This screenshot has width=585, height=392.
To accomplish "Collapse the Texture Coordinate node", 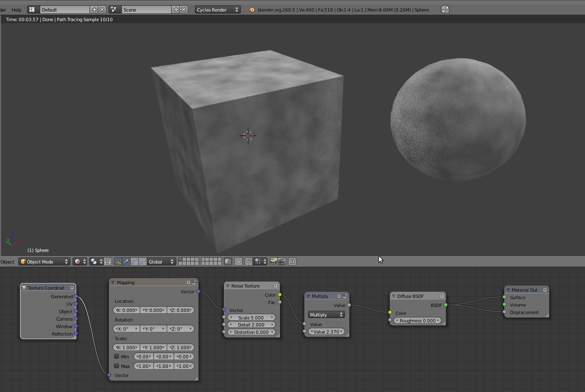I will (24, 288).
